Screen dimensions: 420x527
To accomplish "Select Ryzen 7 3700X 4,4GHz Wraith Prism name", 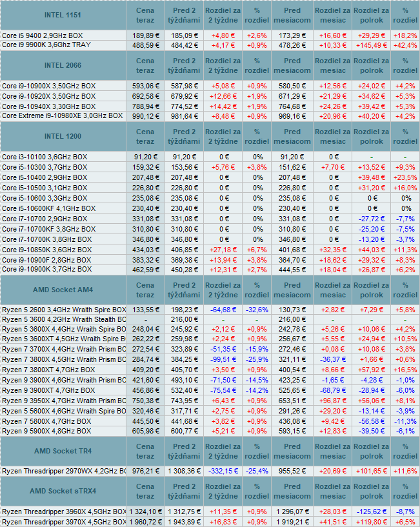I will (x=64, y=350).
